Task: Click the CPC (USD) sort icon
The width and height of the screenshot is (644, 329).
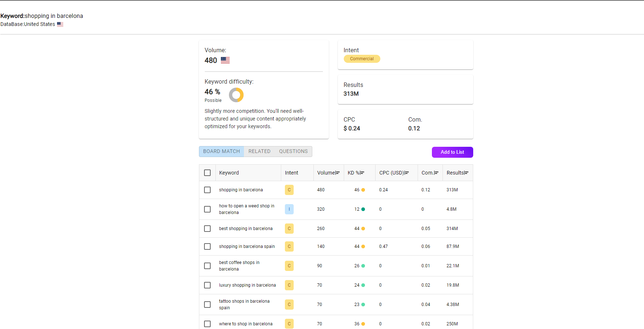Action: click(x=407, y=172)
